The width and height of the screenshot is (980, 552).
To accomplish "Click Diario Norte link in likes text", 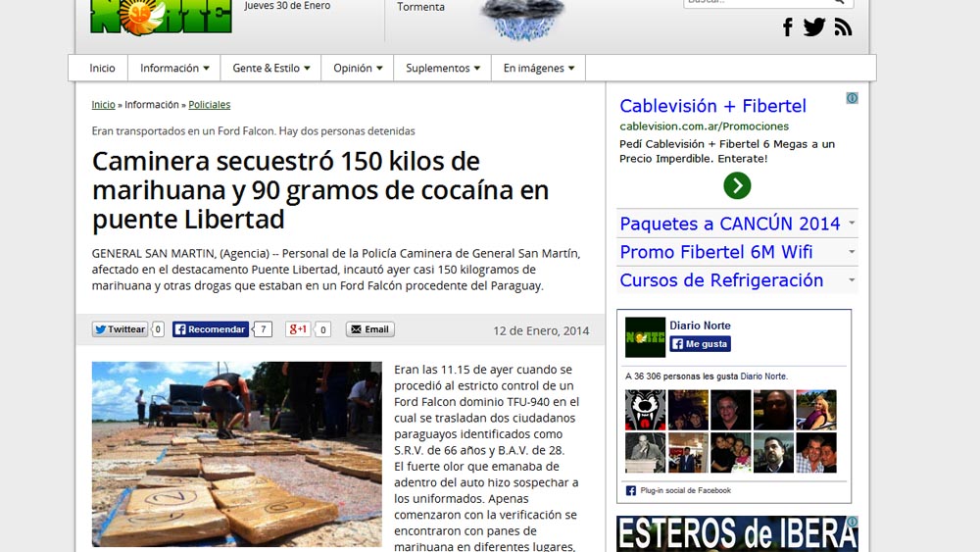I will (763, 376).
